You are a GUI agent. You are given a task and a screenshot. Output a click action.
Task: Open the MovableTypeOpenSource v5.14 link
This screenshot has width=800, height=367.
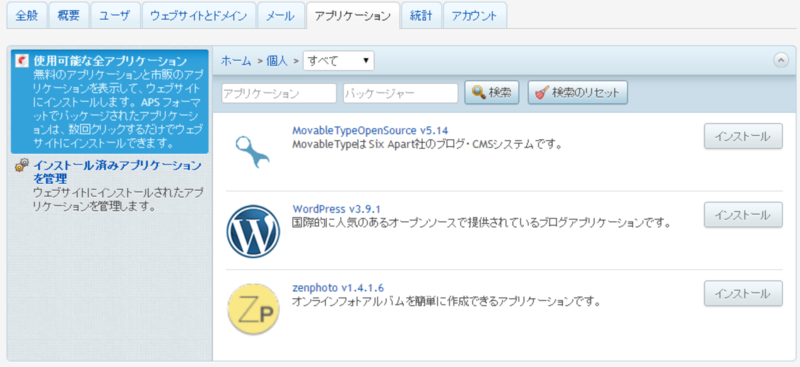click(370, 130)
